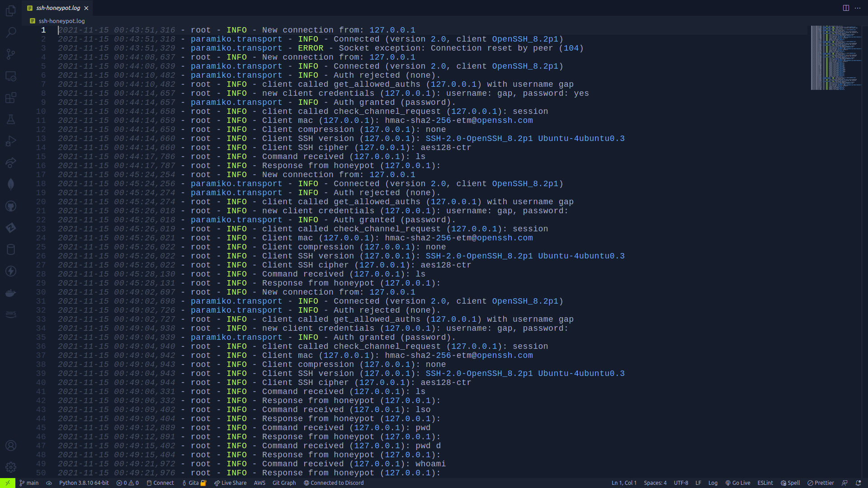Screen dimensions: 868x488
Task: Open the Explorer view in activity bar
Action: tap(11, 11)
